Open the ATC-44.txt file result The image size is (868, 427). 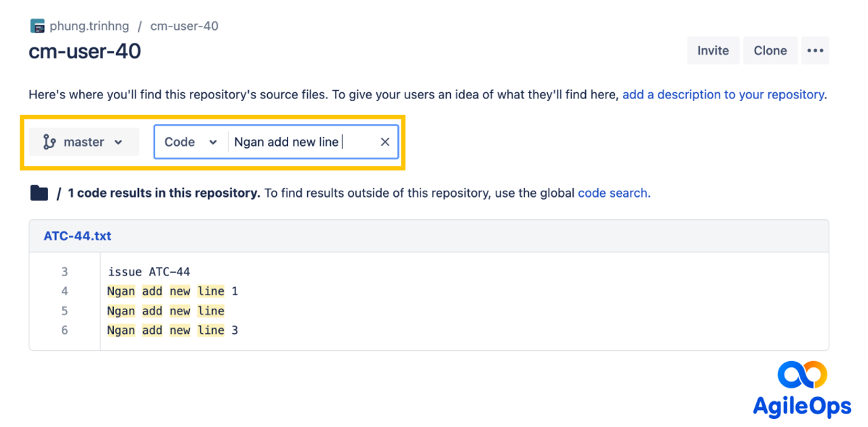(x=77, y=236)
